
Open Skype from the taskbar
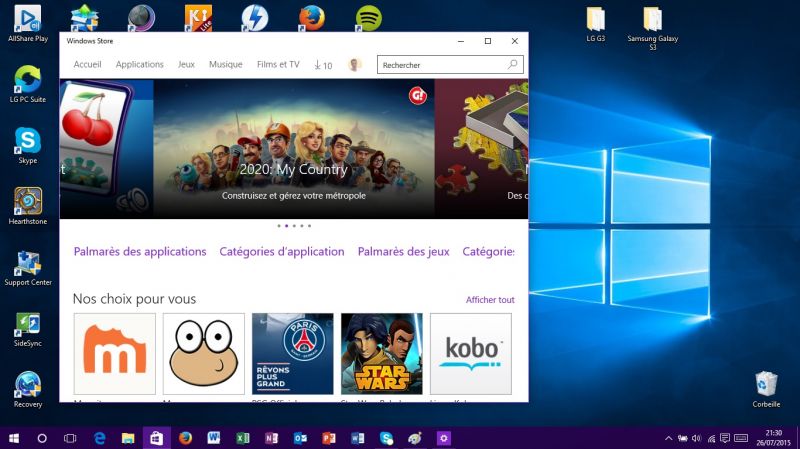tap(386, 438)
